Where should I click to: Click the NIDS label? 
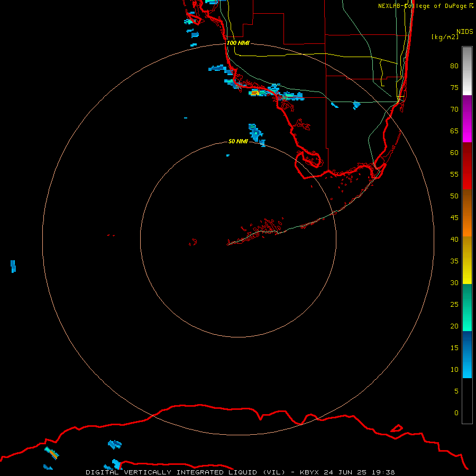(x=464, y=32)
